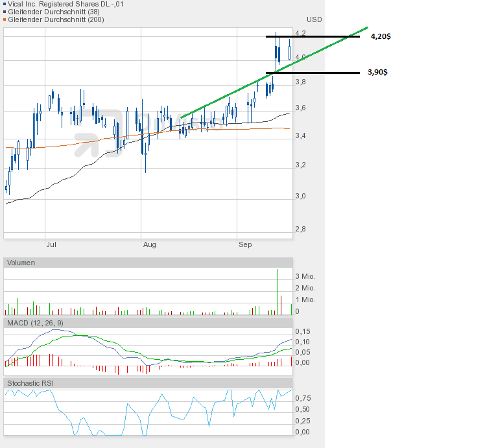Screen dimensions: 485x448
Task: Click the 3,8 price axis label
Action: coord(300,82)
